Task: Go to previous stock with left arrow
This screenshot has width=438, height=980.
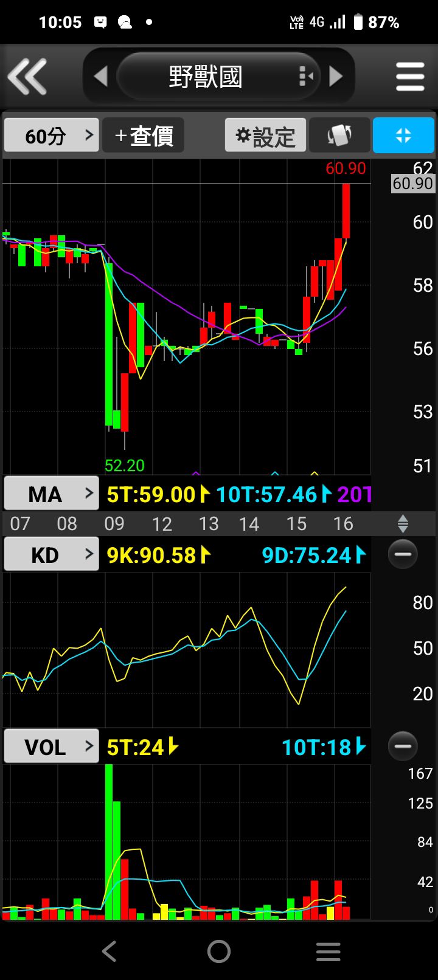Action: tap(101, 77)
